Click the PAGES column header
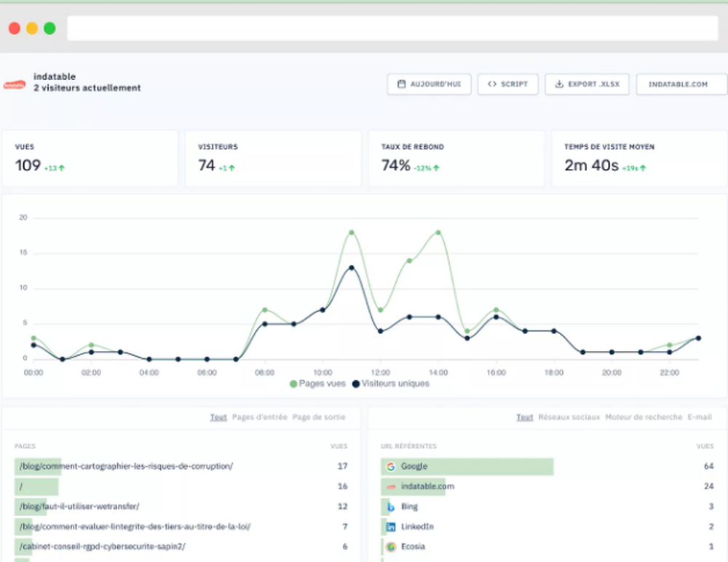 click(25, 446)
